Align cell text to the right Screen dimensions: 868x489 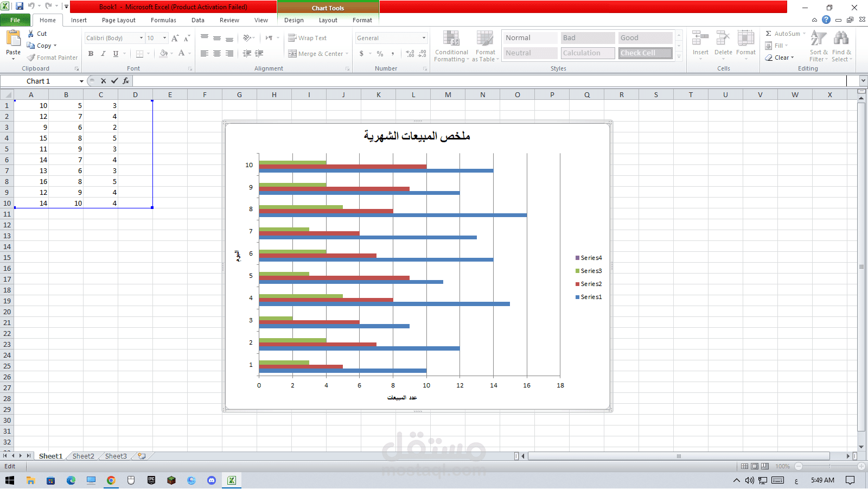pos(229,53)
